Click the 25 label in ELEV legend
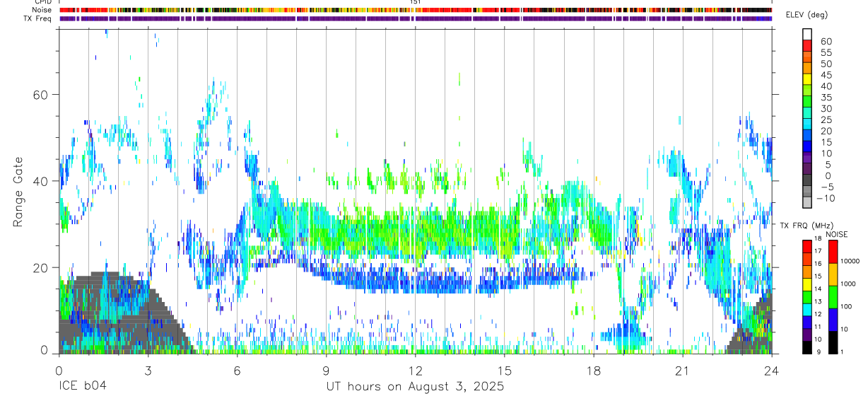Screen dimensions: 868x401 (826, 120)
